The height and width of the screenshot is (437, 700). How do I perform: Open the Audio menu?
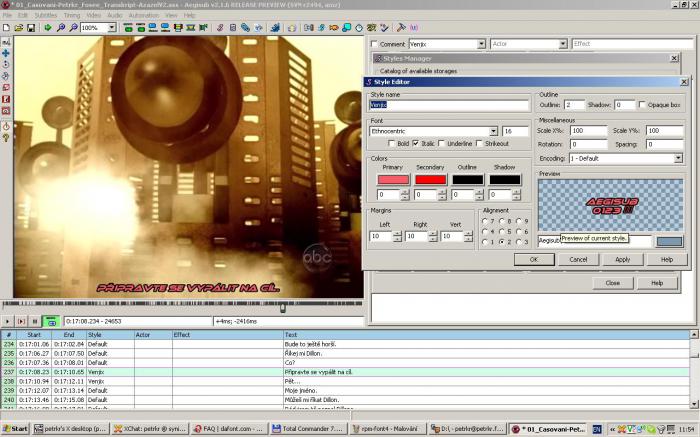[115, 15]
